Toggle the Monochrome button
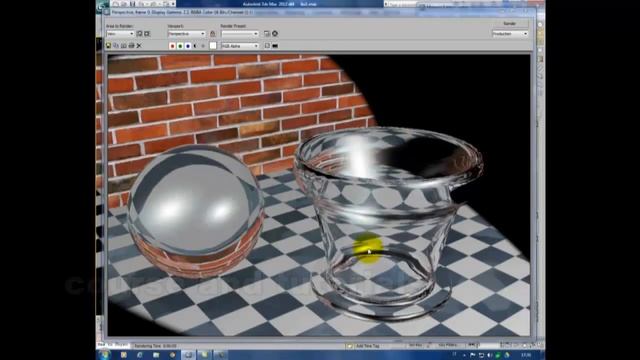Screen dimensions: 640x360 [x=203, y=46]
